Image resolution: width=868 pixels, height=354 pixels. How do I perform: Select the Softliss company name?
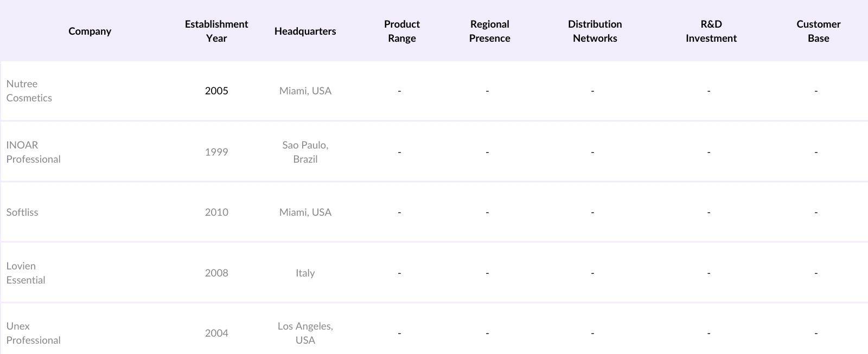click(22, 213)
